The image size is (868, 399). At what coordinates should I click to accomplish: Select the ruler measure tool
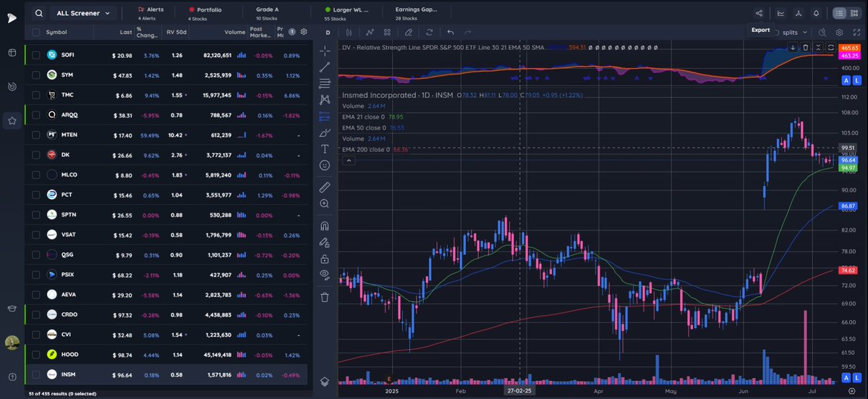pos(325,188)
